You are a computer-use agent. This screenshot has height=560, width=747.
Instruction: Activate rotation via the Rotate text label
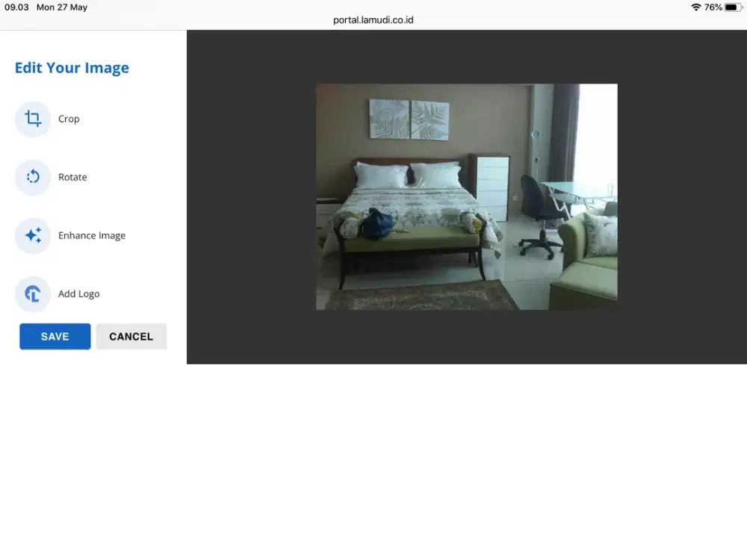tap(72, 177)
